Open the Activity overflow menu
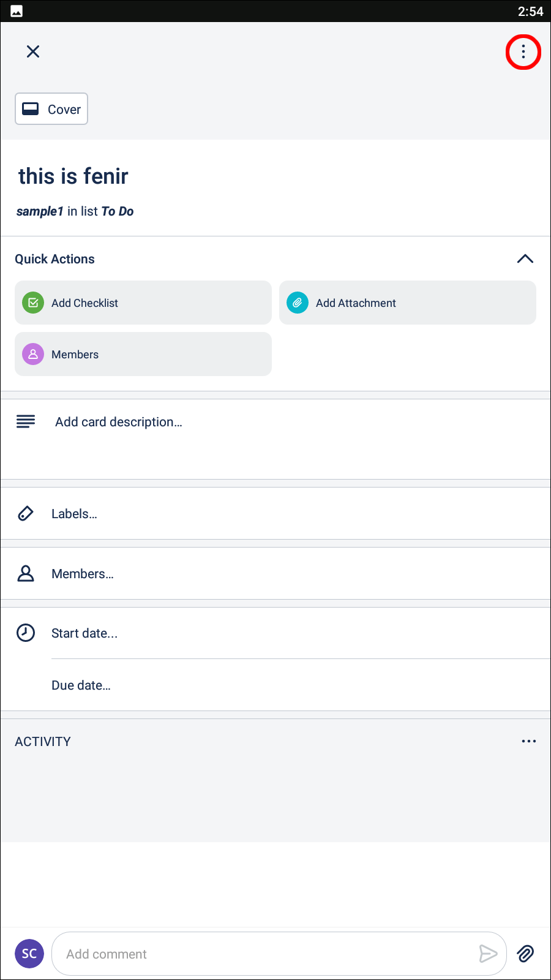The width and height of the screenshot is (551, 980). pyautogui.click(x=528, y=741)
